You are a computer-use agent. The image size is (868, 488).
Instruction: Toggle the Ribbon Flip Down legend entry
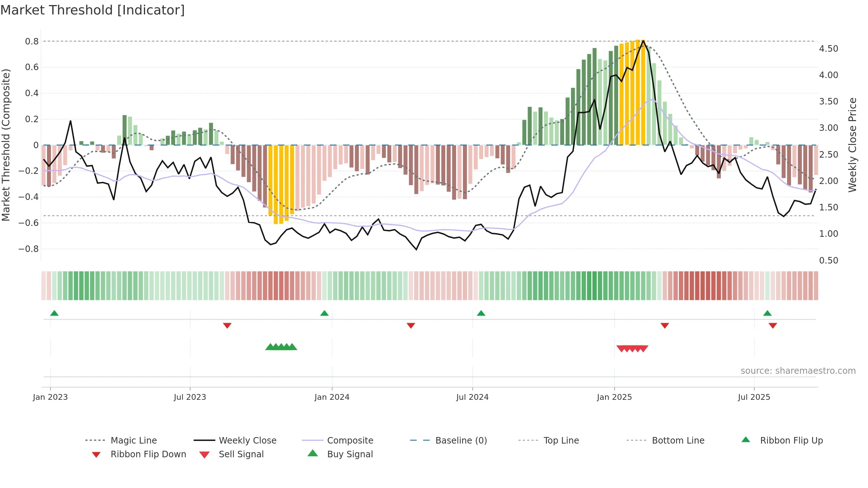coord(139,454)
